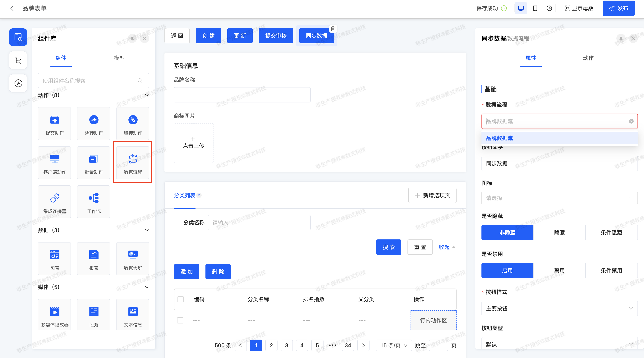Tick the table header select-all checkbox

pos(181,299)
